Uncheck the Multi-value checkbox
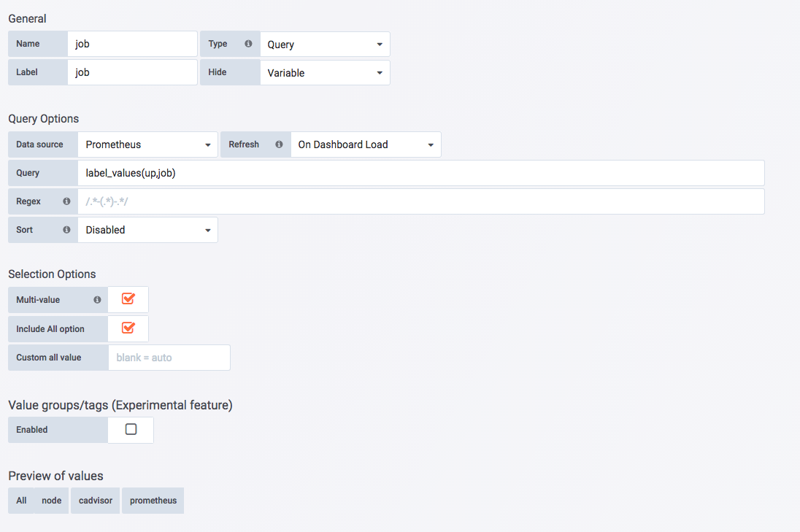The width and height of the screenshot is (800, 532). point(128,299)
